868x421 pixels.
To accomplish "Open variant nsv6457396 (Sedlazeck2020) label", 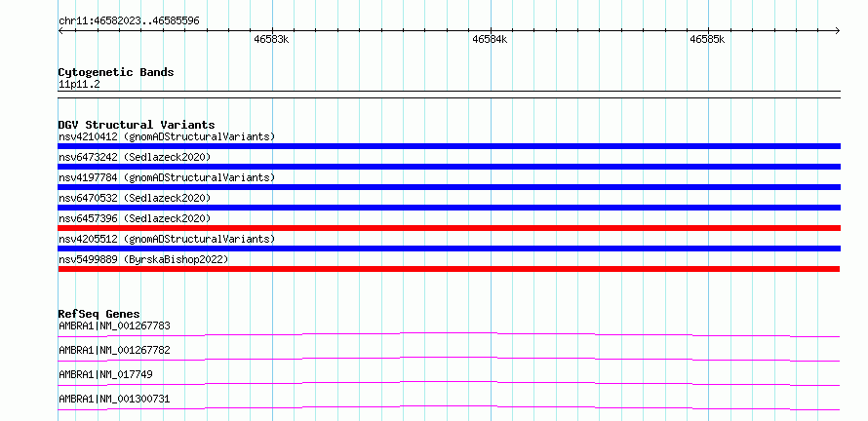I will click(x=135, y=218).
